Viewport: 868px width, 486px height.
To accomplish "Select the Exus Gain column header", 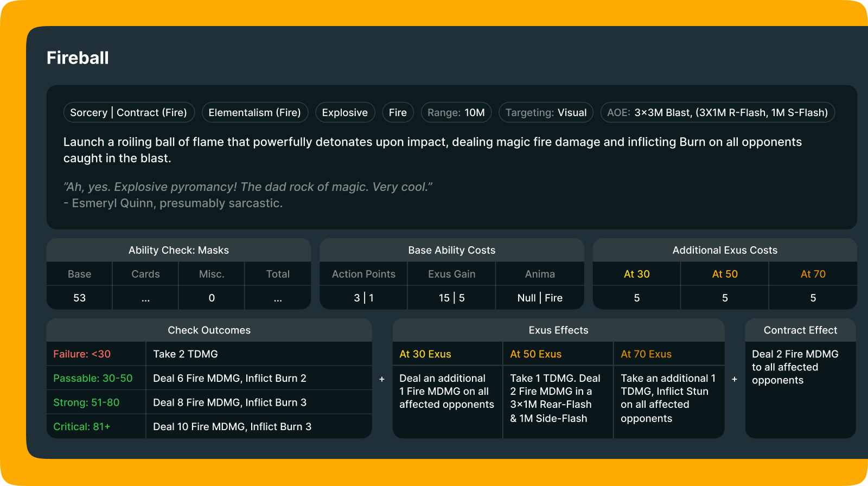I will (451, 274).
